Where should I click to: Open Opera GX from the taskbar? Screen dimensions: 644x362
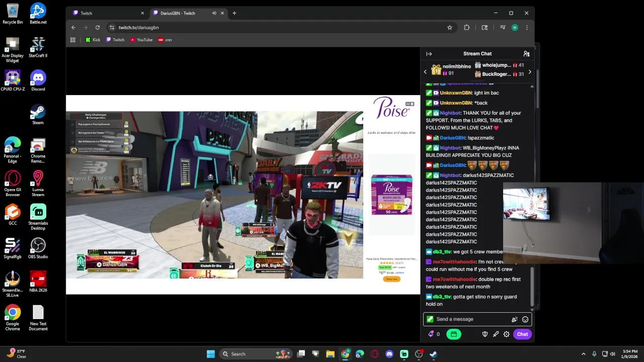[x=374, y=354]
